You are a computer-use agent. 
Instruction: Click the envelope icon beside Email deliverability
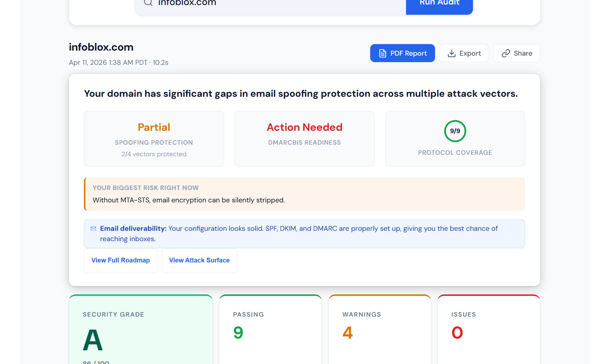tap(94, 228)
